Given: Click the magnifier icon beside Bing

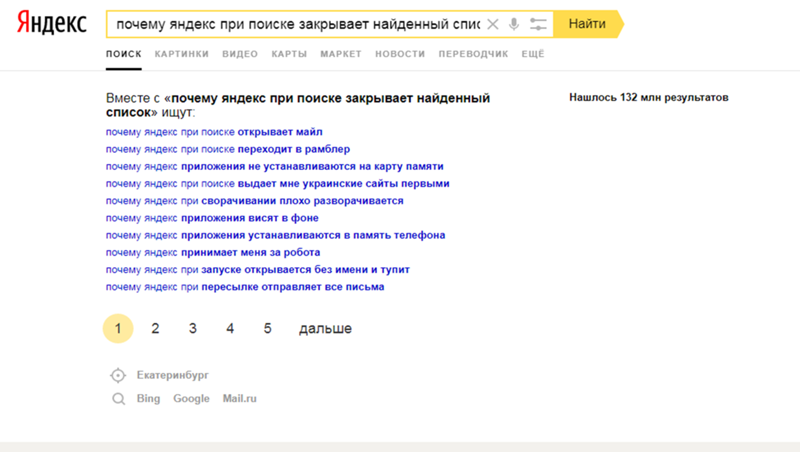Looking at the screenshot, I should click(x=118, y=399).
